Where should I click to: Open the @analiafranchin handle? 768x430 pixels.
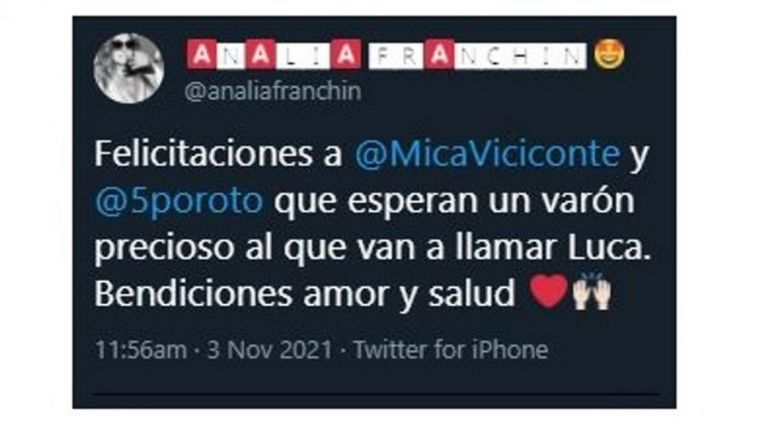point(273,92)
